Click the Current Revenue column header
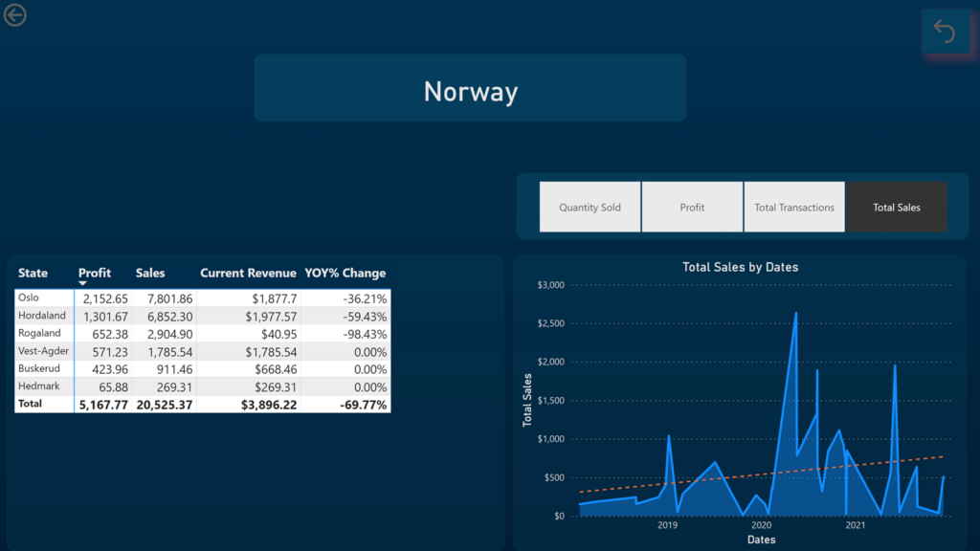This screenshot has height=551, width=980. (248, 273)
